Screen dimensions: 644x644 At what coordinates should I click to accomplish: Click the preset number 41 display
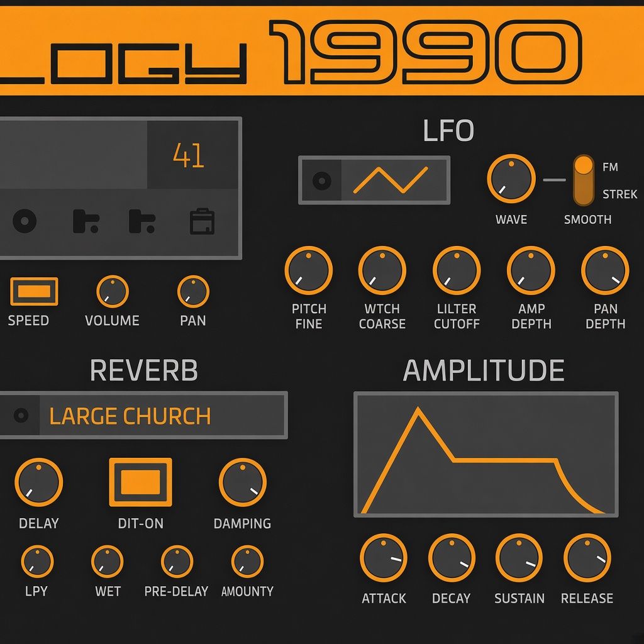tap(189, 156)
